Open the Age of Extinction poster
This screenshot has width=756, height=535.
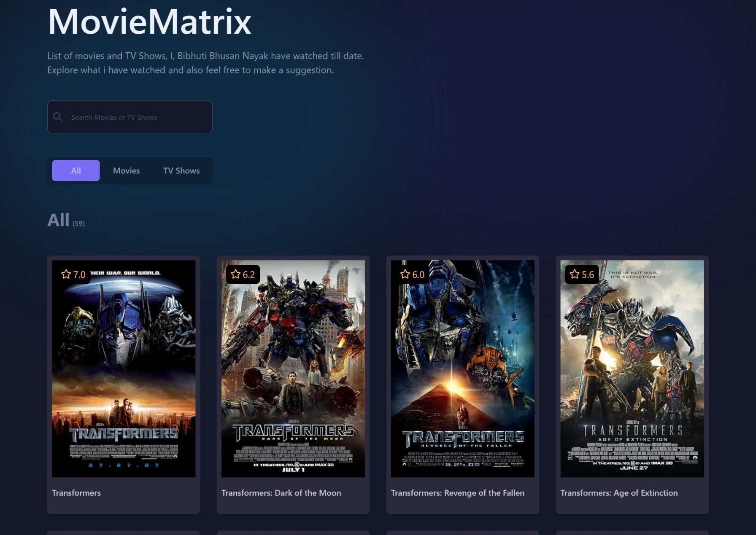(632, 368)
